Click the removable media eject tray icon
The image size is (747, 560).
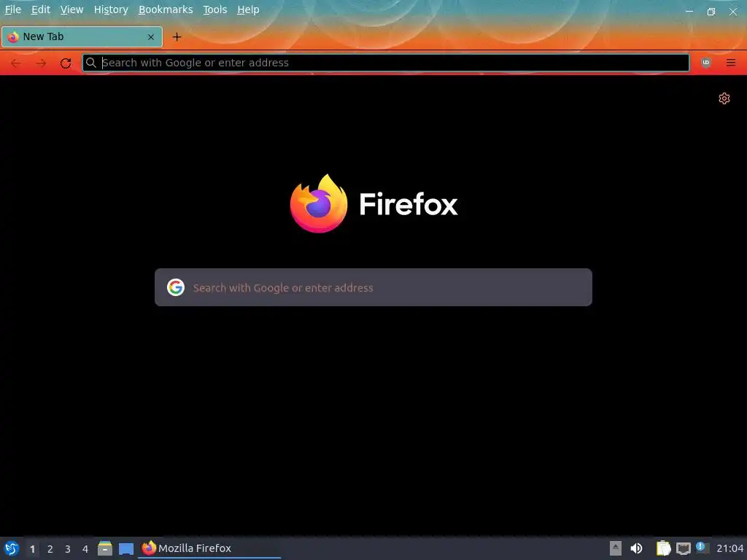[x=616, y=548]
